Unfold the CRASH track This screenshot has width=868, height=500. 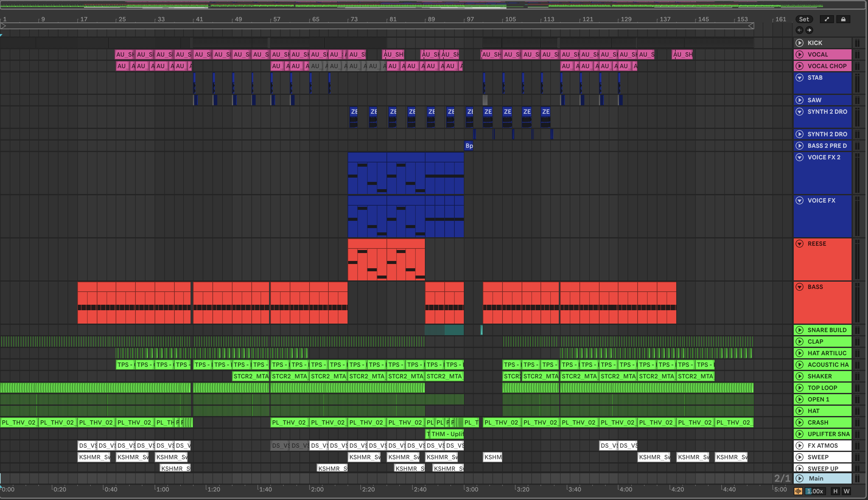click(800, 422)
